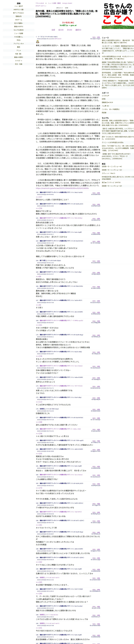Open なんでも実況G board link
Screen dimensions: 134x644
pyautogui.click(x=19, y=30)
